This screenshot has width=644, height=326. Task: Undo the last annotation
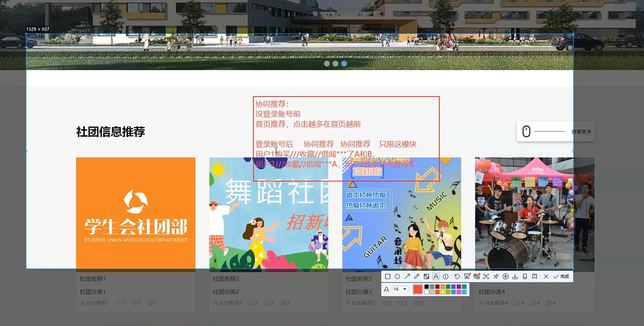coord(457,276)
